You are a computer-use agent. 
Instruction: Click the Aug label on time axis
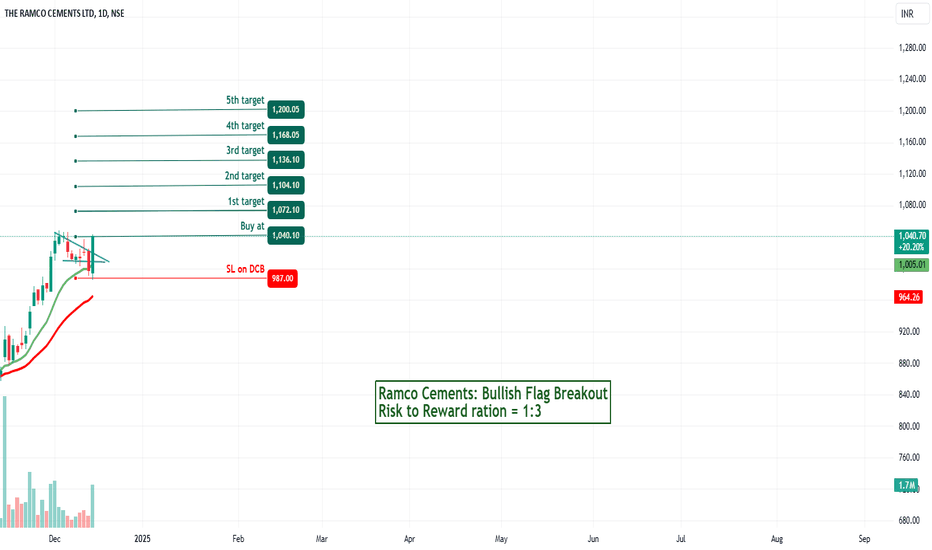click(x=777, y=539)
